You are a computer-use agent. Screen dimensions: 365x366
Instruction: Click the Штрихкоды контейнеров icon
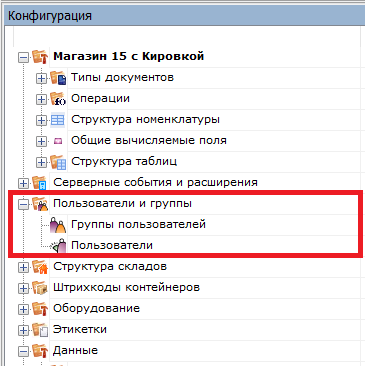[x=40, y=288]
